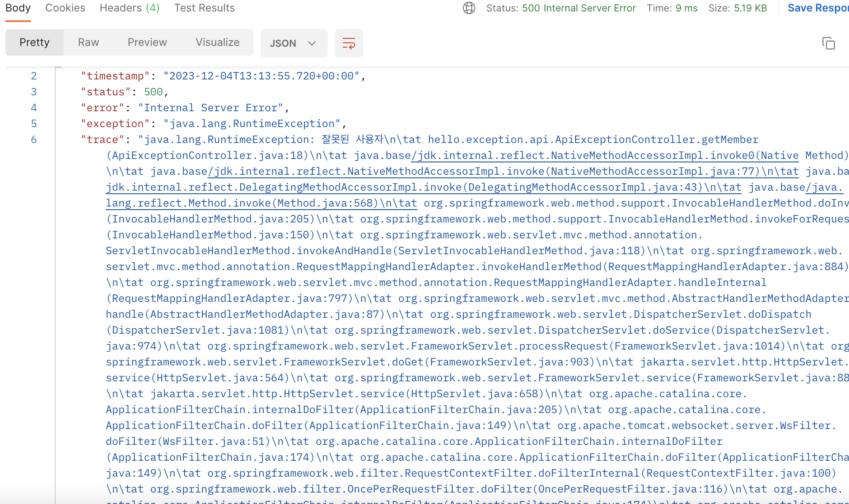Viewport: 849px width, 504px height.
Task: Click line number 6 in the gutter
Action: click(x=34, y=139)
